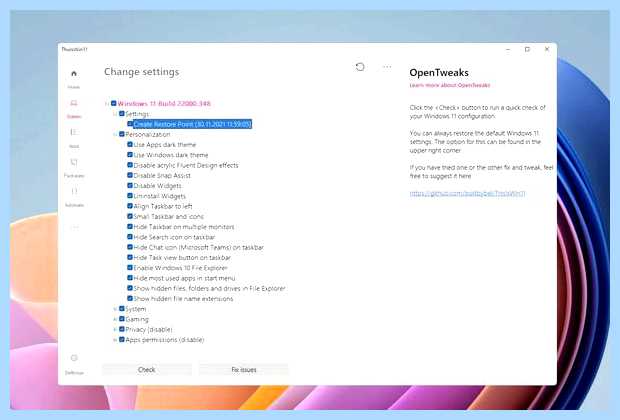
Task: Open the Learn more about OpenTweaks link
Action: click(x=450, y=85)
